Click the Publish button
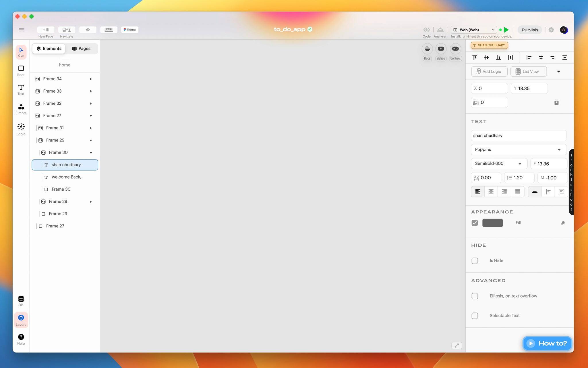 click(x=529, y=30)
